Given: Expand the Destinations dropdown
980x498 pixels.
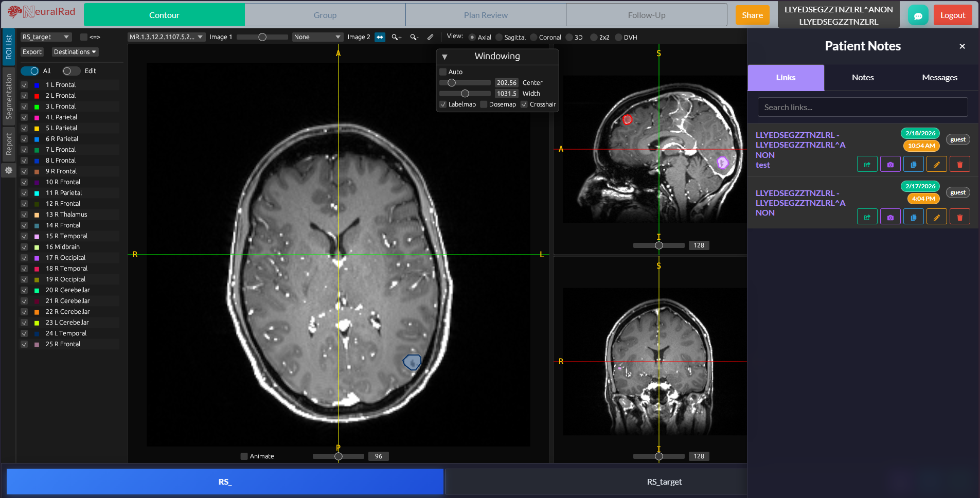Looking at the screenshot, I should (x=75, y=51).
